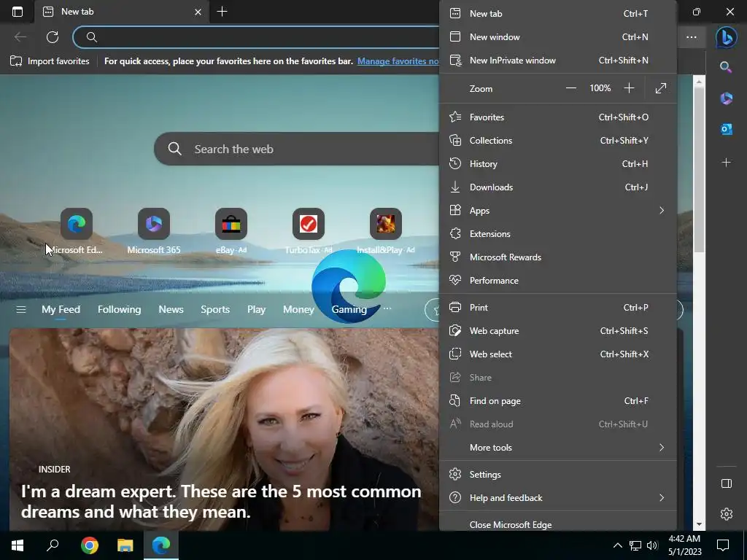Image resolution: width=747 pixels, height=560 pixels.
Task: Decrease zoom with minus button
Action: (570, 88)
